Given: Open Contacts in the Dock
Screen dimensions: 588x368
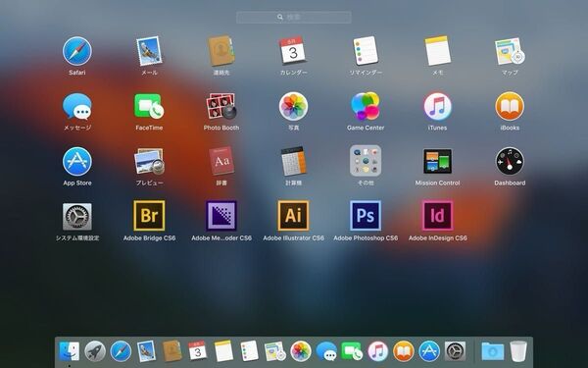Looking at the screenshot, I should [x=172, y=351].
